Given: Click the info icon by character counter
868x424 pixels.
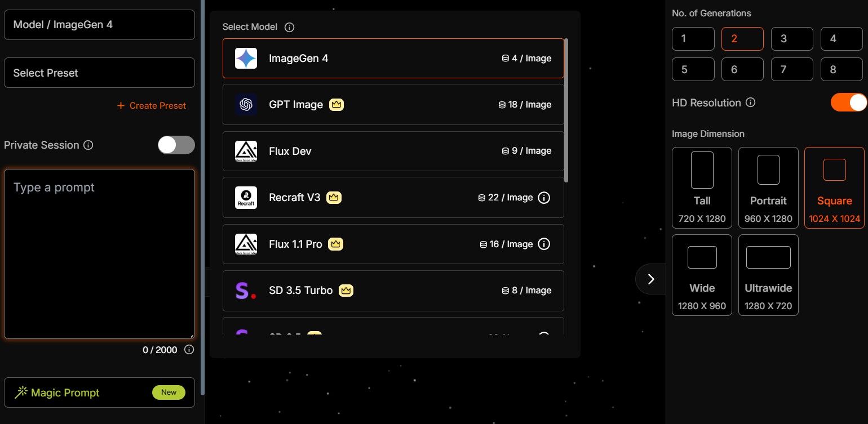Looking at the screenshot, I should 189,350.
